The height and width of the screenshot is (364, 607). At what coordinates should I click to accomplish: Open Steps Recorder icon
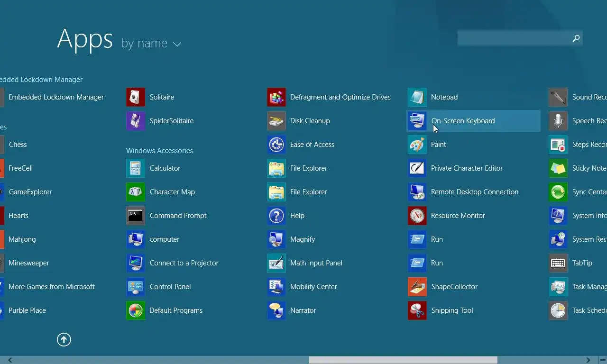pyautogui.click(x=558, y=145)
